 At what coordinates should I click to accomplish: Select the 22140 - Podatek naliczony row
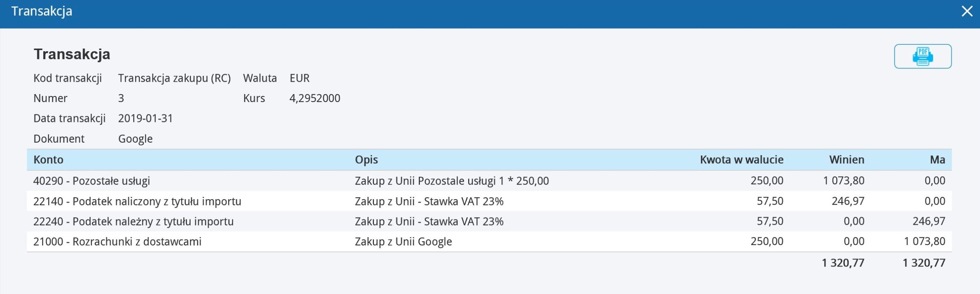[489, 201]
